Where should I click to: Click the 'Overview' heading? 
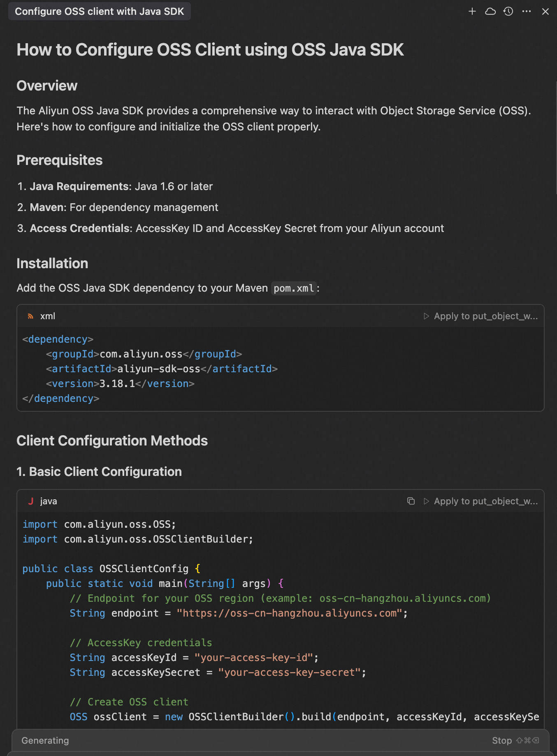[x=47, y=86]
